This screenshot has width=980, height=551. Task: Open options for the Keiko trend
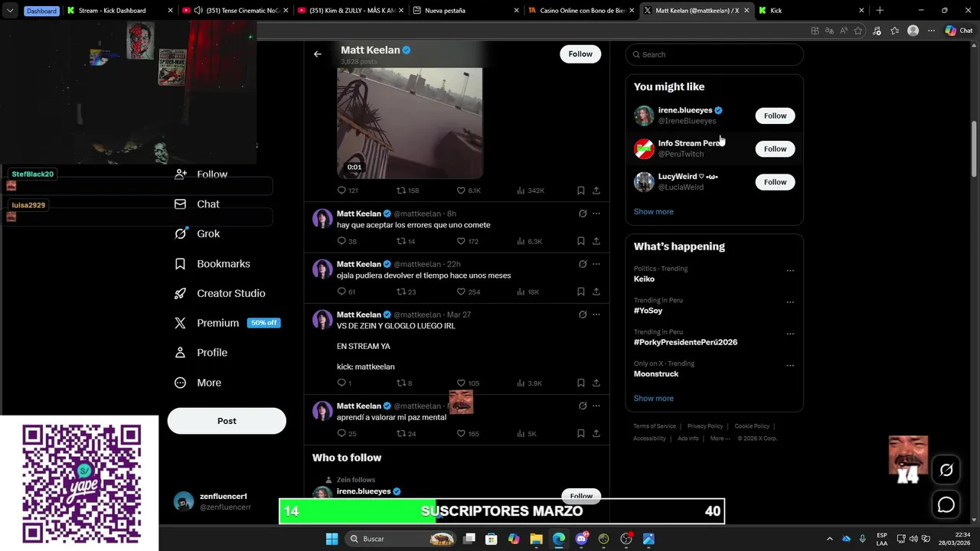790,270
